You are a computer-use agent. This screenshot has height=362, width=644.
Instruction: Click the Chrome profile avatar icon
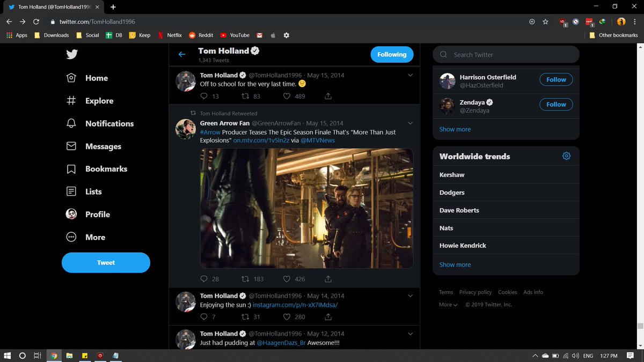coord(621,21)
